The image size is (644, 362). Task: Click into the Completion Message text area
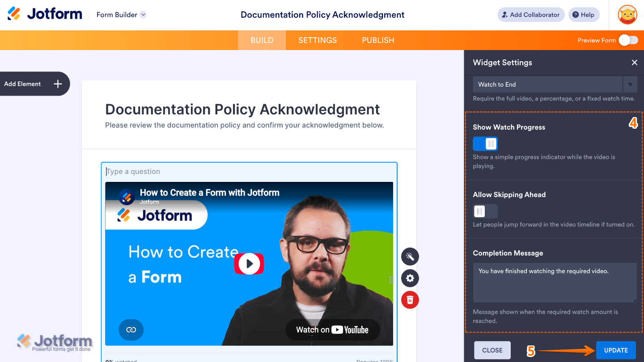click(555, 283)
